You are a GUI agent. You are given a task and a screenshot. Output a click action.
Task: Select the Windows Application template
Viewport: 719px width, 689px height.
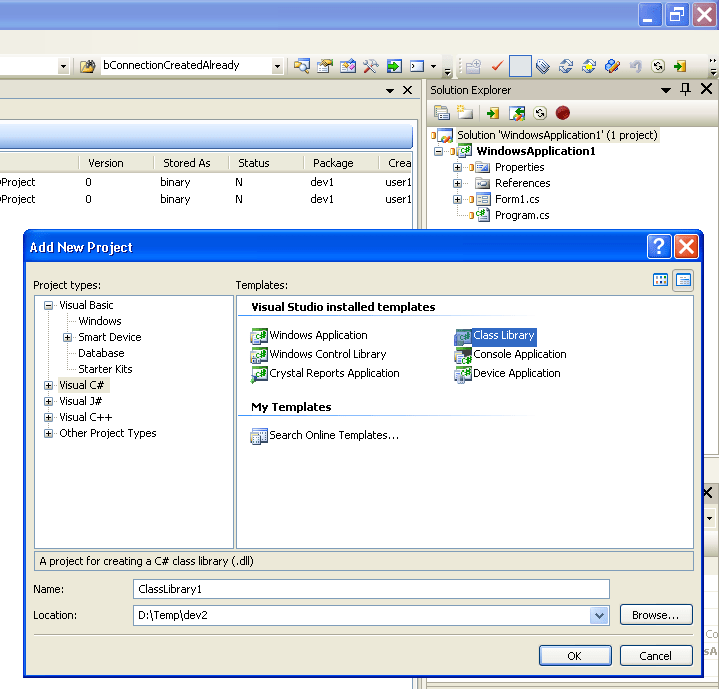click(x=309, y=336)
